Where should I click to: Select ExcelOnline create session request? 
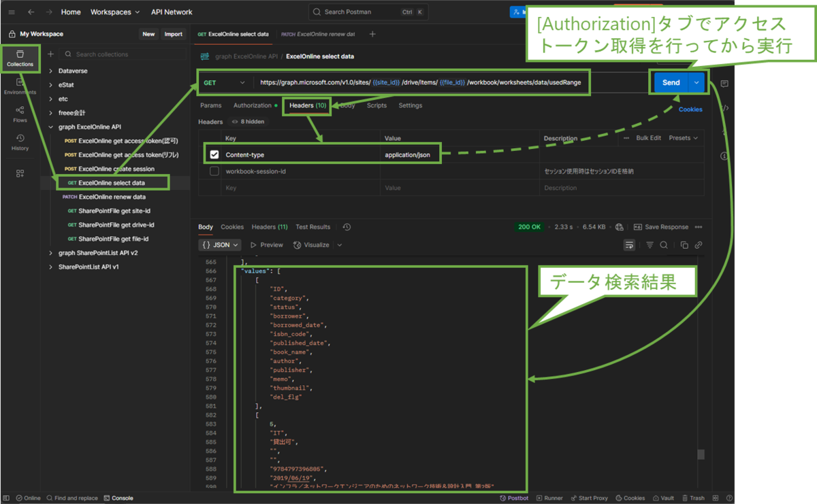pyautogui.click(x=116, y=169)
